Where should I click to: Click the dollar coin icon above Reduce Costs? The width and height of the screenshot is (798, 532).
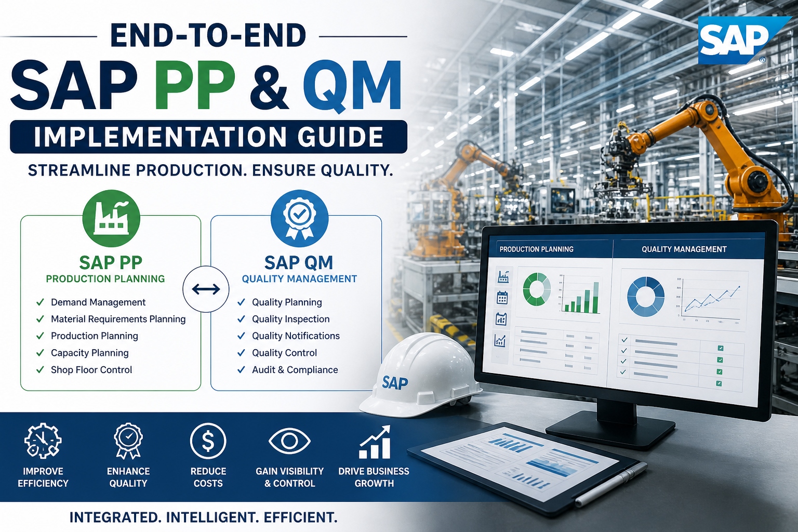pyautogui.click(x=208, y=441)
